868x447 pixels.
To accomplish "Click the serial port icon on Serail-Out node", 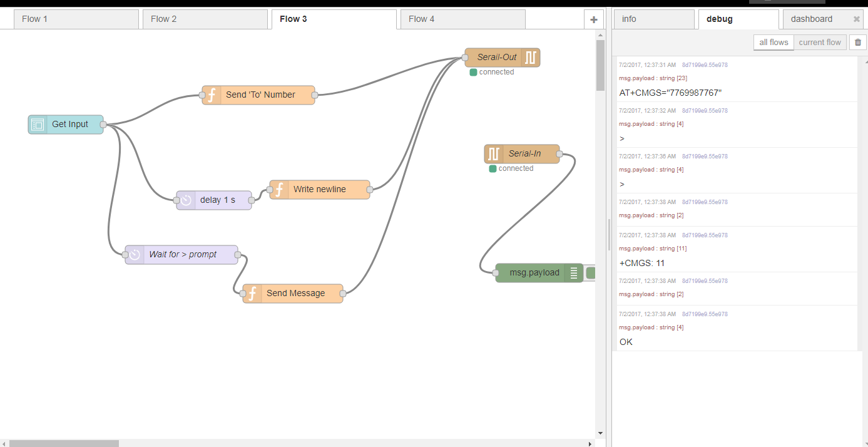I will [x=531, y=58].
